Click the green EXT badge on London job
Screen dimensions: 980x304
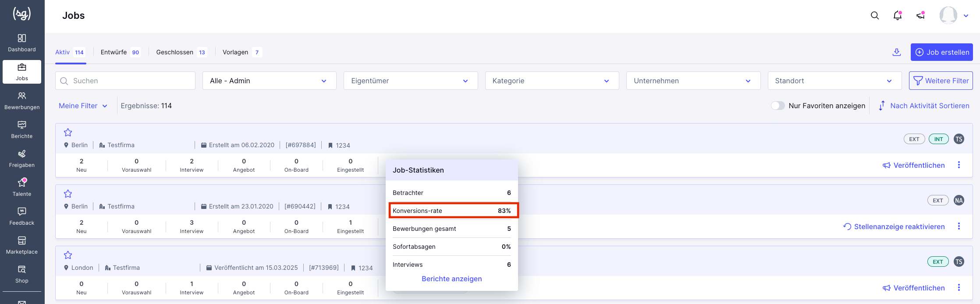pos(938,262)
